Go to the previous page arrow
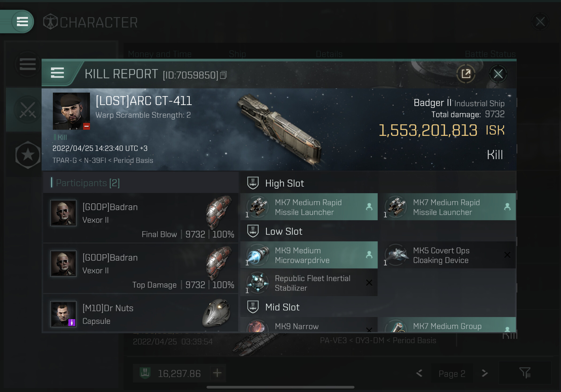This screenshot has height=392, width=561. [x=419, y=373]
